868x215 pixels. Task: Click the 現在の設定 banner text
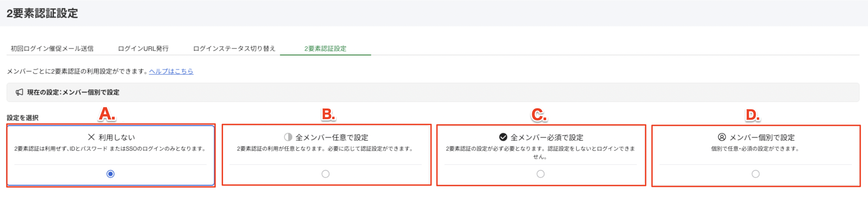[x=73, y=92]
